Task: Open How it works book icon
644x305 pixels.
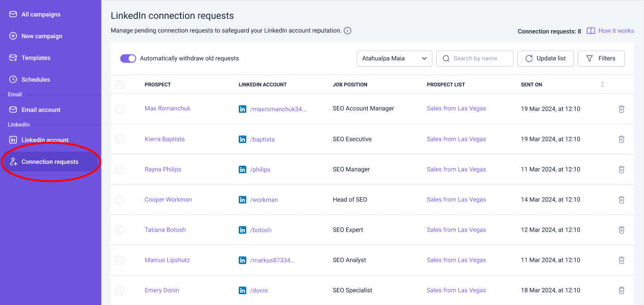Action: point(591,31)
